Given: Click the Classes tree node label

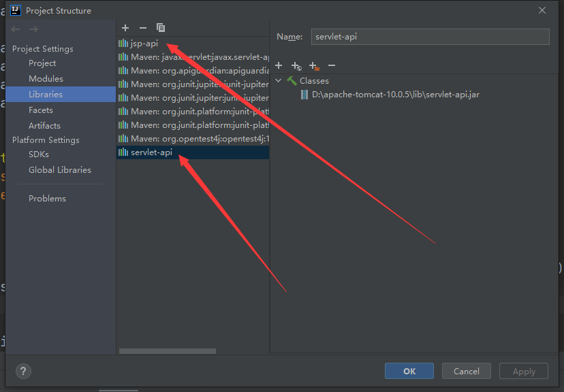Looking at the screenshot, I should click(314, 81).
